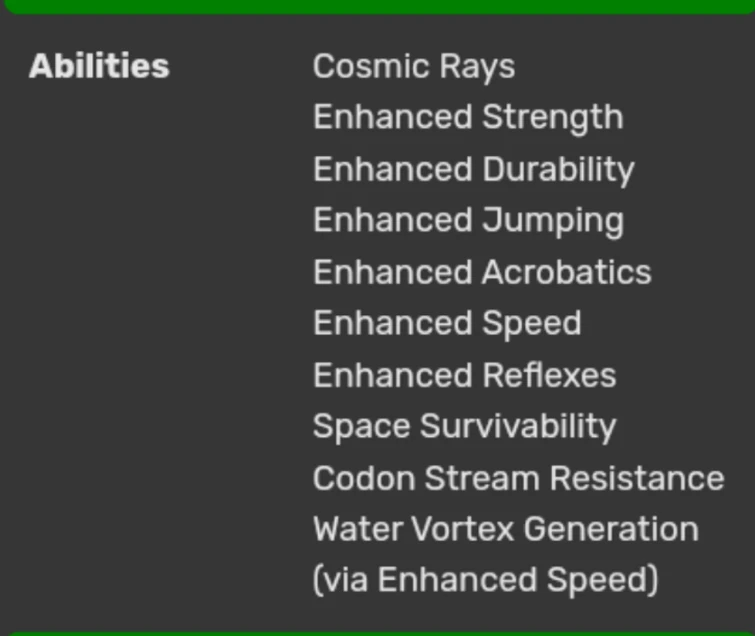
Task: Open the Enhanced Speed list item
Action: pos(448,324)
